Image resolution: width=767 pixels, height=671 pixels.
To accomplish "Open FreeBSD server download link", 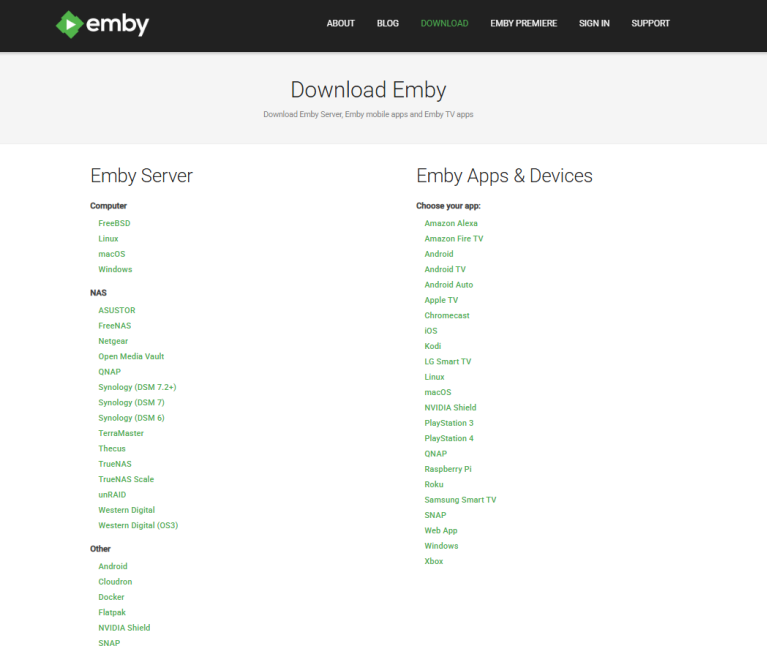I will click(x=114, y=223).
